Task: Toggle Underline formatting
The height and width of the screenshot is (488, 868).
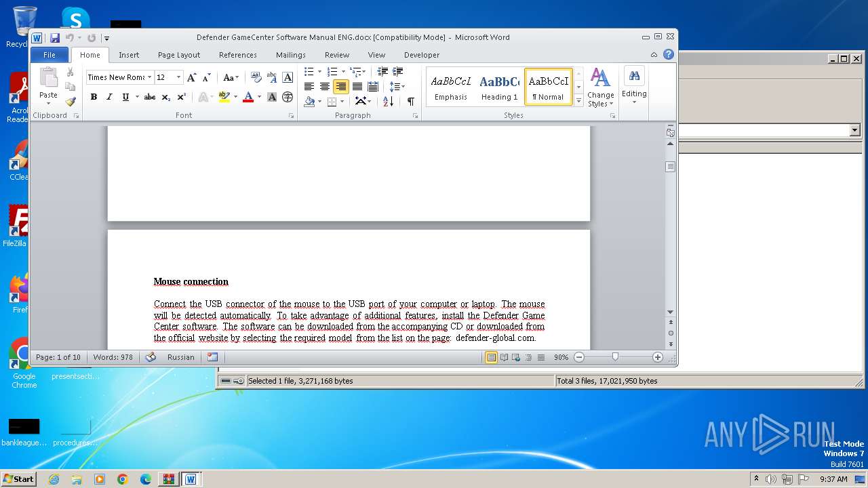Action: tap(125, 97)
